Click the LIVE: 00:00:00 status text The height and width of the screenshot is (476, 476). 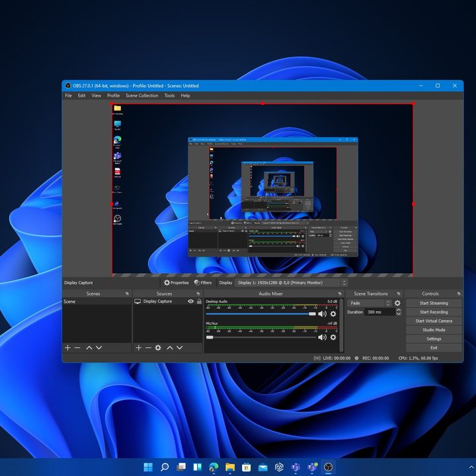(337, 358)
